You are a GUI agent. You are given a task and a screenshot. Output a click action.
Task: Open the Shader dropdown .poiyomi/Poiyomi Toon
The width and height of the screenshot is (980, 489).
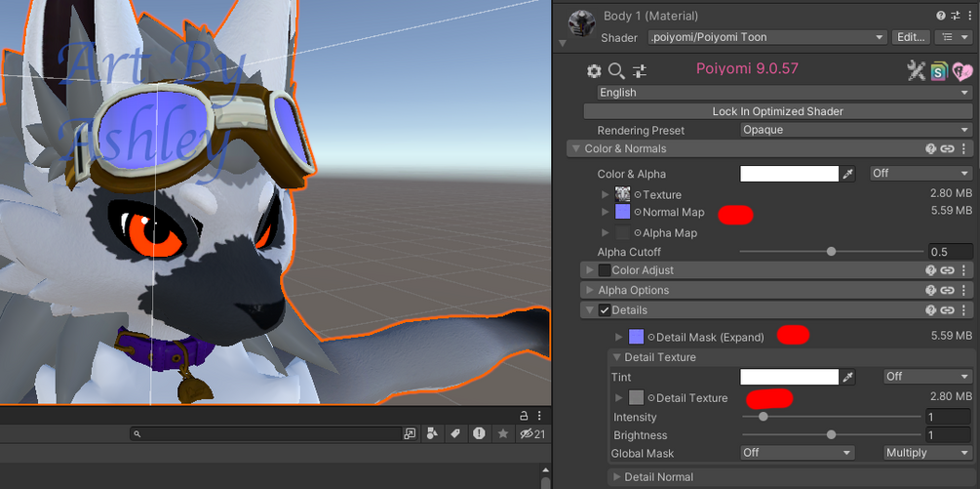click(767, 37)
